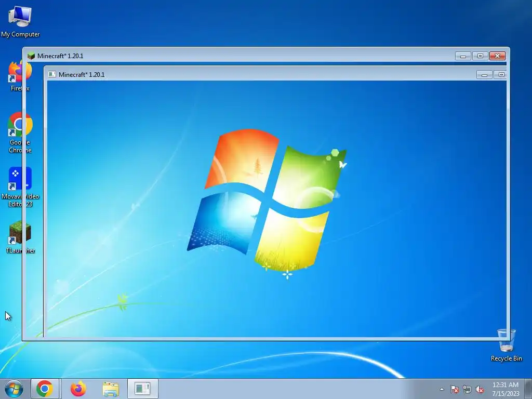The image size is (532, 399).
Task: Open volume muted speaker tray icon
Action: [x=480, y=389]
